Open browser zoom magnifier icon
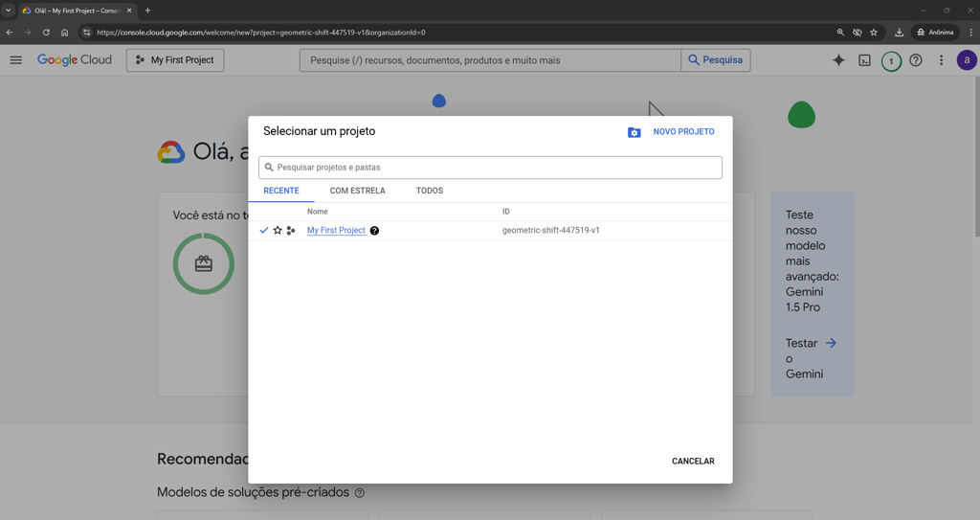Image resolution: width=980 pixels, height=520 pixels. click(x=840, y=33)
